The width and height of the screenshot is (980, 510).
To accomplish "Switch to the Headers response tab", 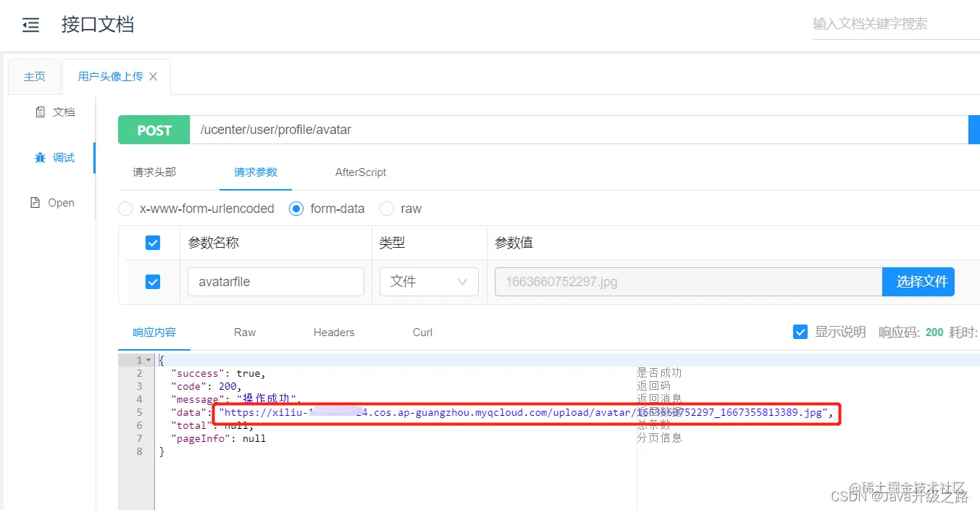I will (x=333, y=332).
